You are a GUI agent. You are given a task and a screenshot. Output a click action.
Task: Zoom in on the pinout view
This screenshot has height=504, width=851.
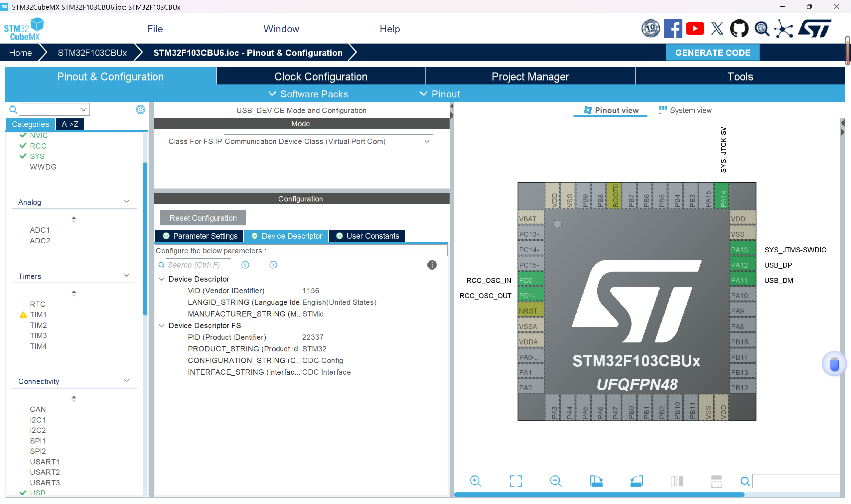coord(475,481)
